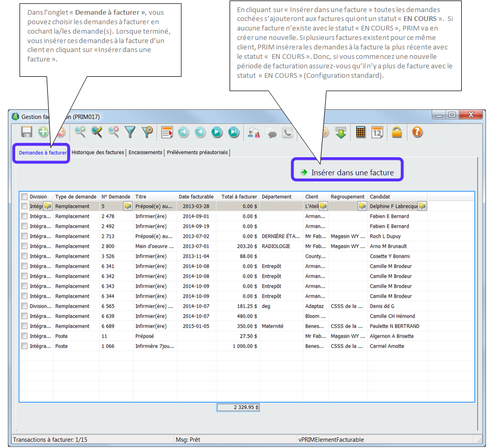Go to last record using navigation arrow
Image resolution: width=487 pixels, height=448 pixels.
pos(234,132)
